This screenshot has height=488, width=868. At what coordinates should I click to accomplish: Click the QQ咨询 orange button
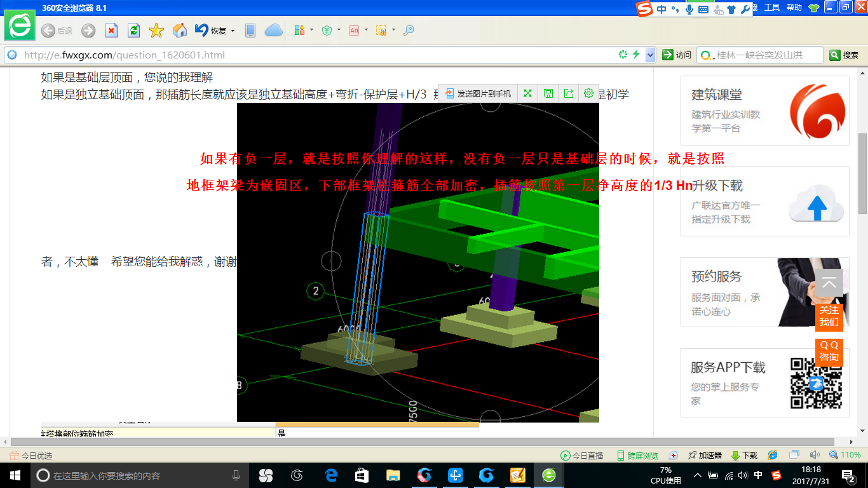coord(829,351)
